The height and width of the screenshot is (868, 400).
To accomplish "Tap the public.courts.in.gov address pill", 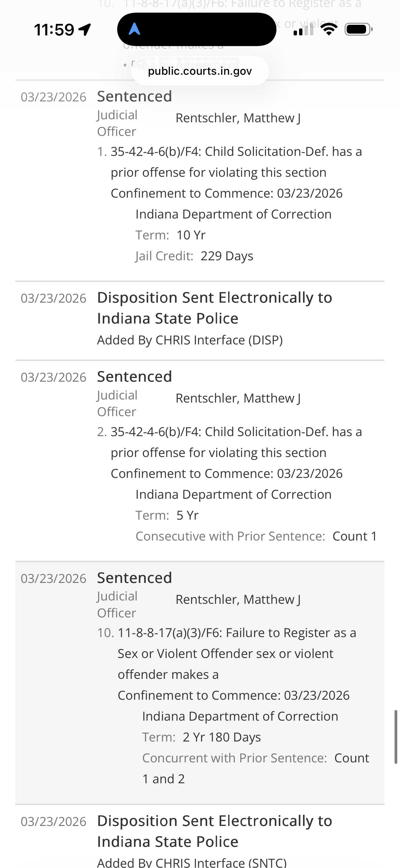I will (200, 71).
